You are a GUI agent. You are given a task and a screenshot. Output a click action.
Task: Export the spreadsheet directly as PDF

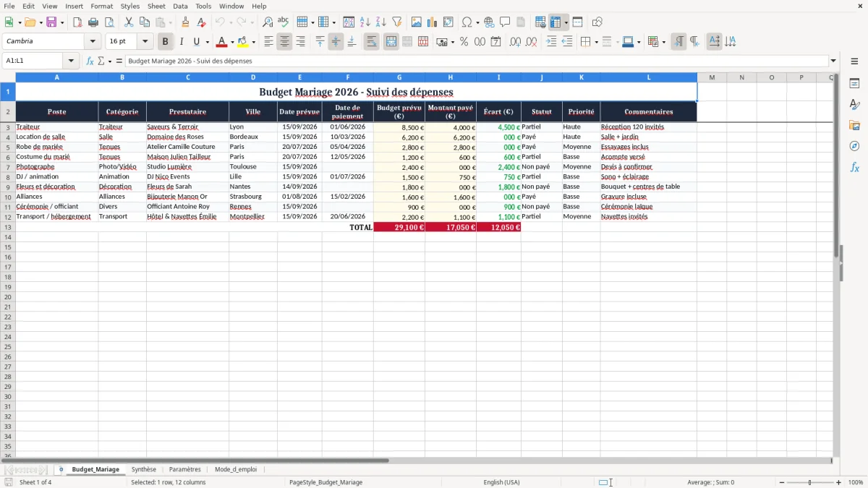(x=77, y=22)
